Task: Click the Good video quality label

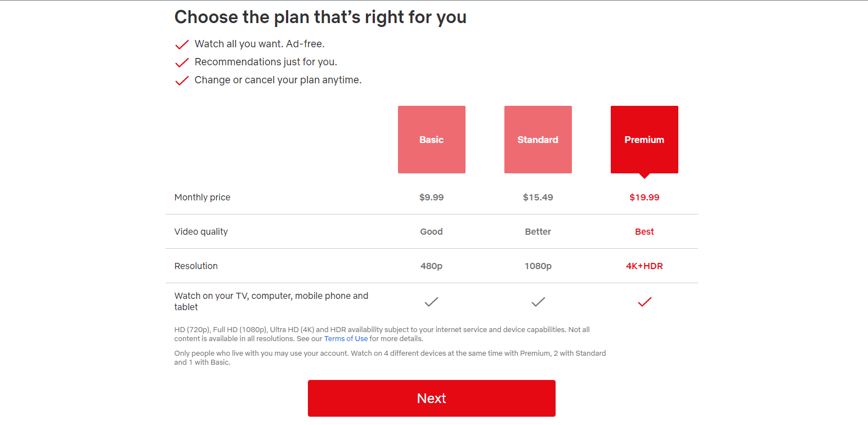Action: coord(432,232)
